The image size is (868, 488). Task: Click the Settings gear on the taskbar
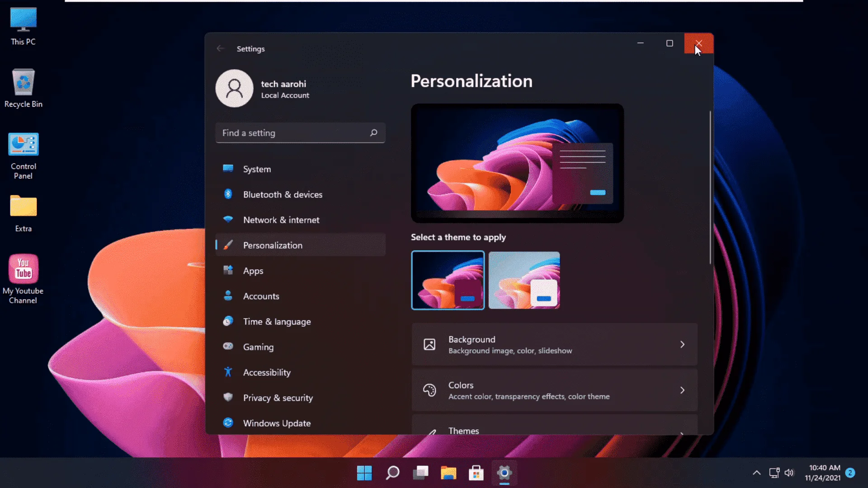click(504, 473)
